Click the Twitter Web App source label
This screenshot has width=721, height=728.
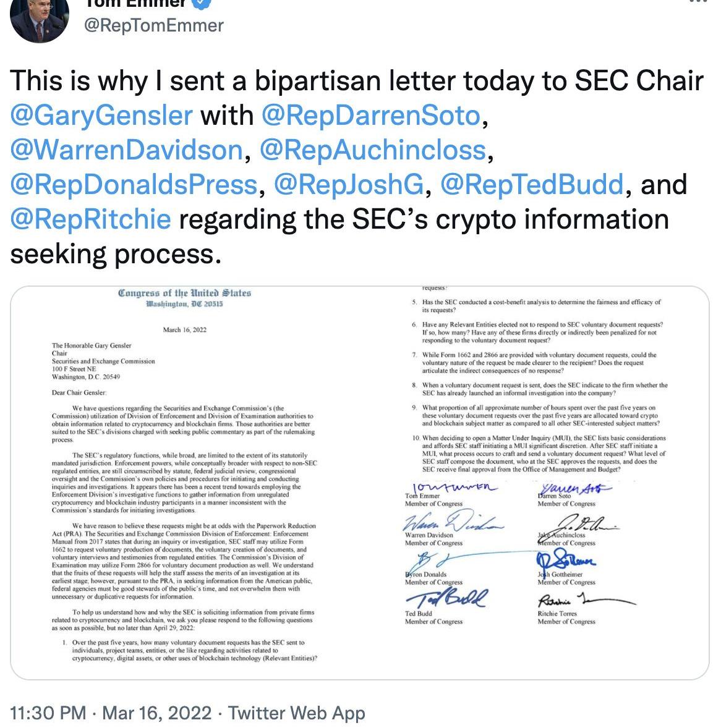[x=297, y=713]
